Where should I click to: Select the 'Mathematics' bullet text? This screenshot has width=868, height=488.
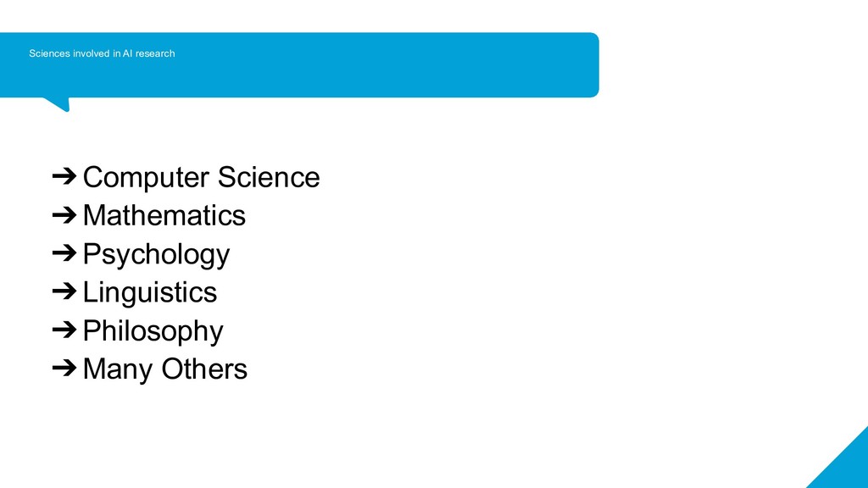click(x=164, y=215)
